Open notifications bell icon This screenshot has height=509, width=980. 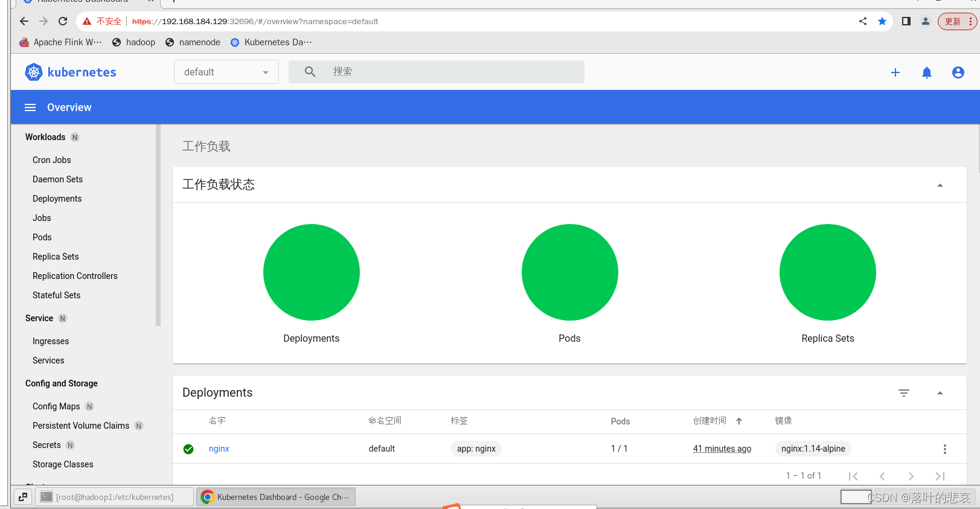(927, 72)
